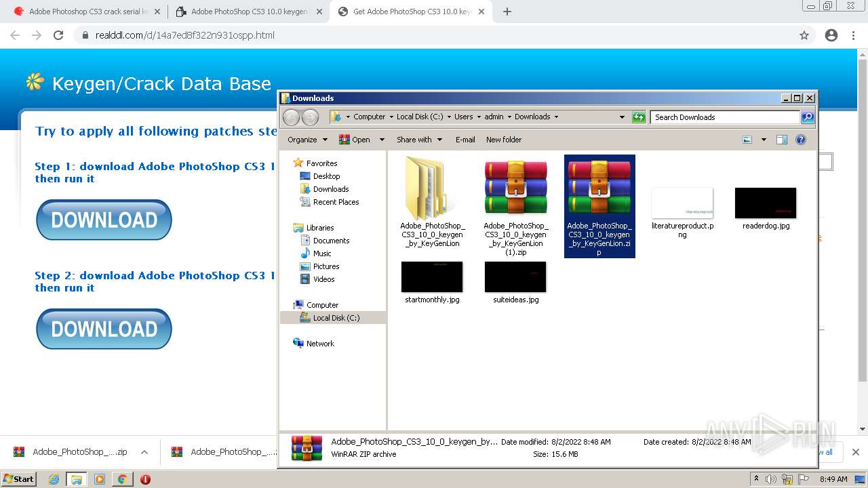Click the volume icon in system tray

click(771, 479)
